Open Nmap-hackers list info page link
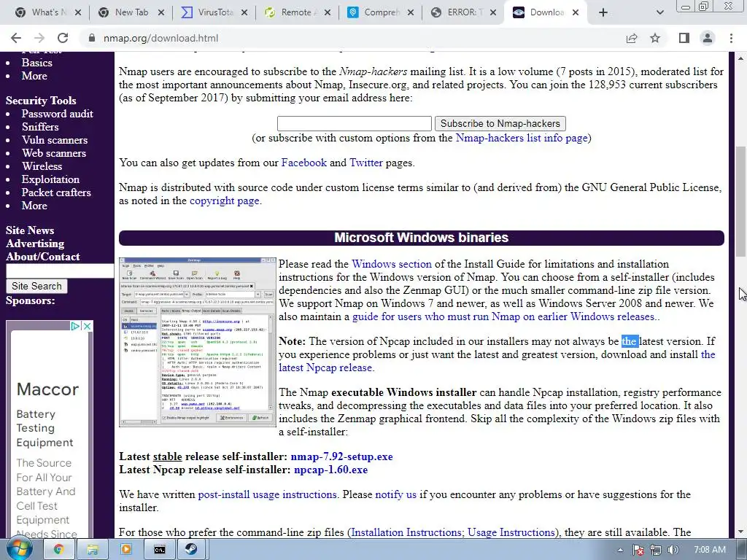Image resolution: width=747 pixels, height=560 pixels. 522,138
